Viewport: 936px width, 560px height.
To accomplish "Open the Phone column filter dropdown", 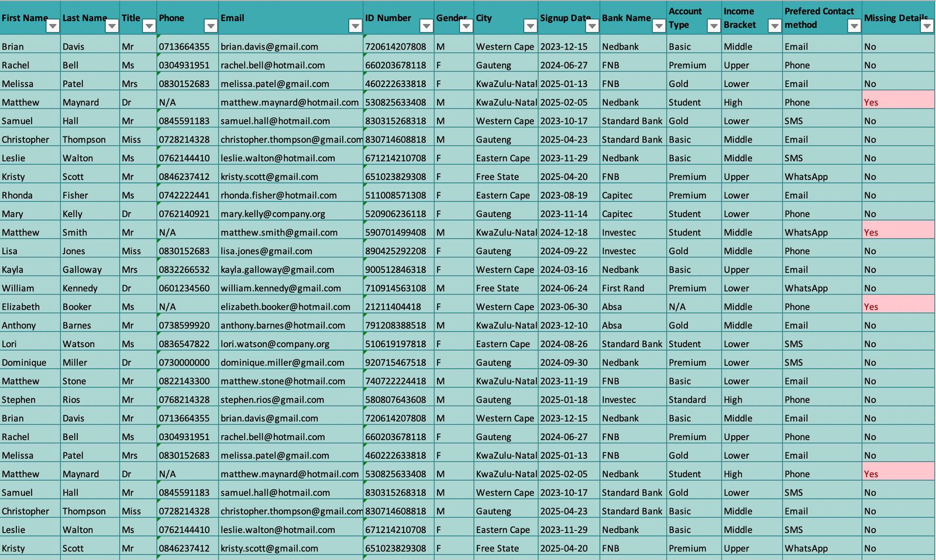I will [x=211, y=26].
